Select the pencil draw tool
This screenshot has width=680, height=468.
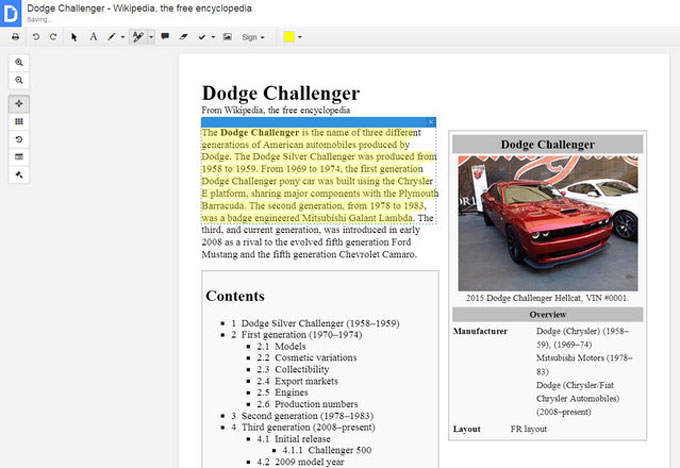[x=111, y=37]
